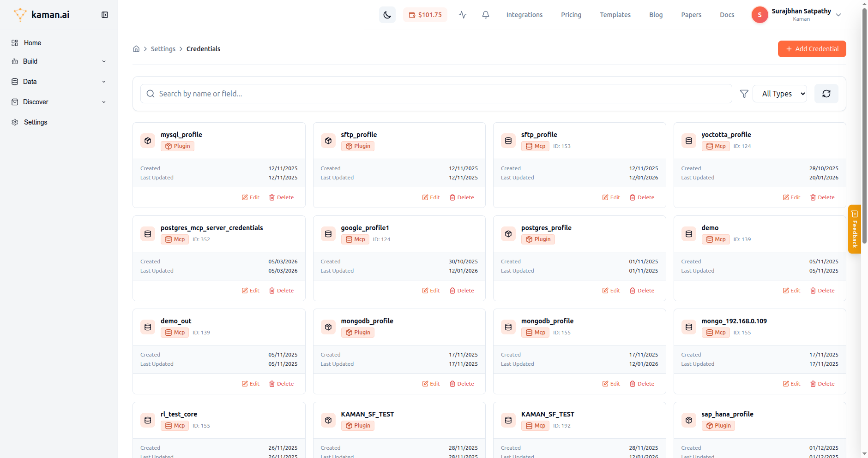Go to the Templates page
The width and height of the screenshot is (868, 458).
coord(615,15)
